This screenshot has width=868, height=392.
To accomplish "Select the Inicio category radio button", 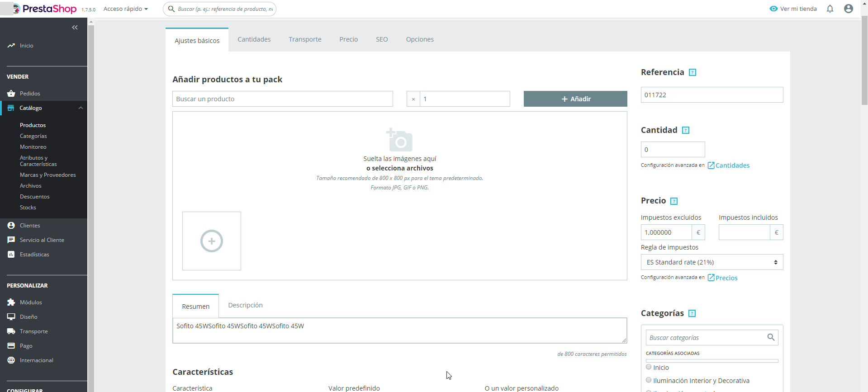I will (649, 367).
